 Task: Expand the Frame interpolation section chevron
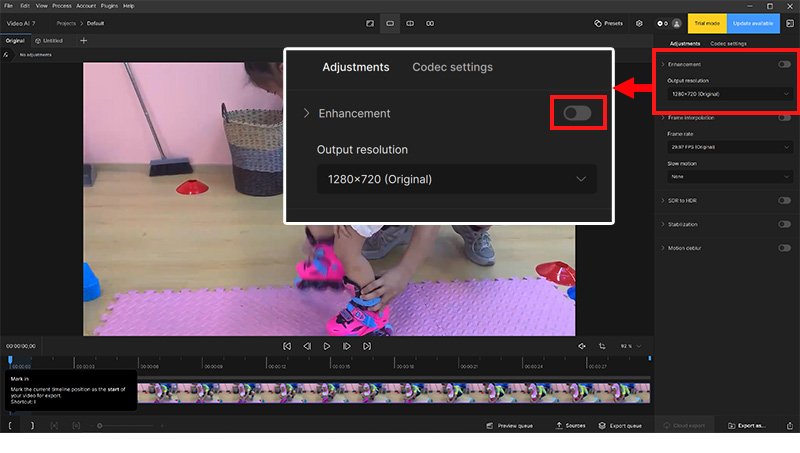[x=663, y=118]
